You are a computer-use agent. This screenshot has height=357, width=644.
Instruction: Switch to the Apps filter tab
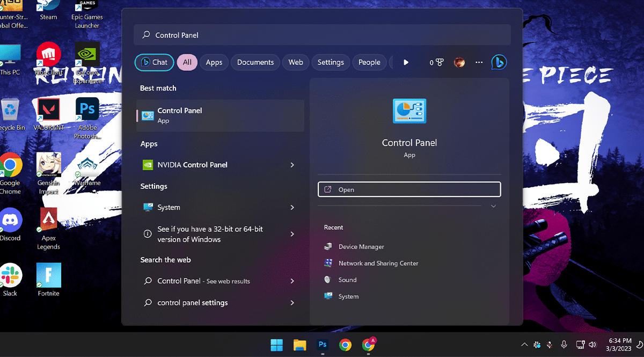pos(214,62)
